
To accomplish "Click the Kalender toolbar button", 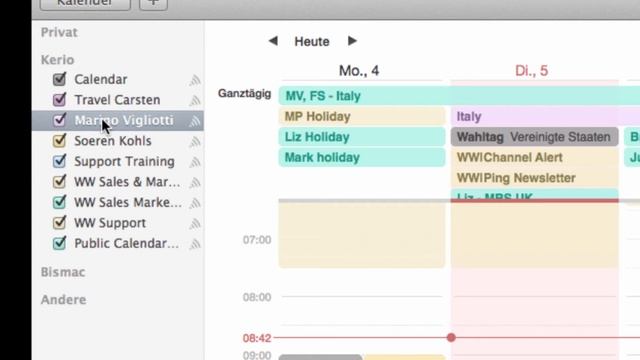I will 85,4.
